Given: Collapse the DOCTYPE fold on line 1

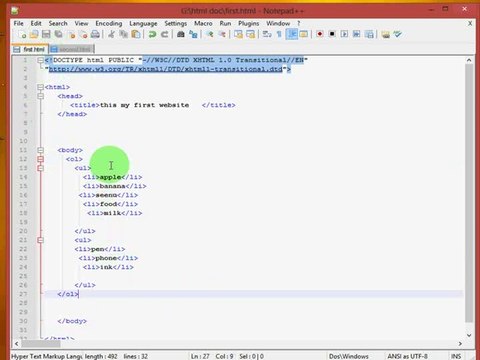Looking at the screenshot, I should (40, 60).
